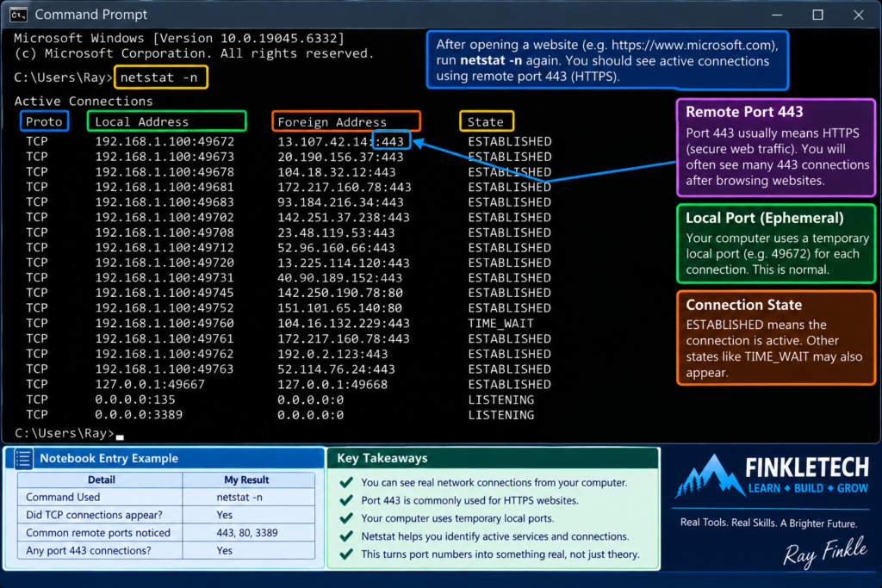The height and width of the screenshot is (588, 882).
Task: Click LISTENING state on the 0.0.0.0:3389 row
Action: (500, 415)
